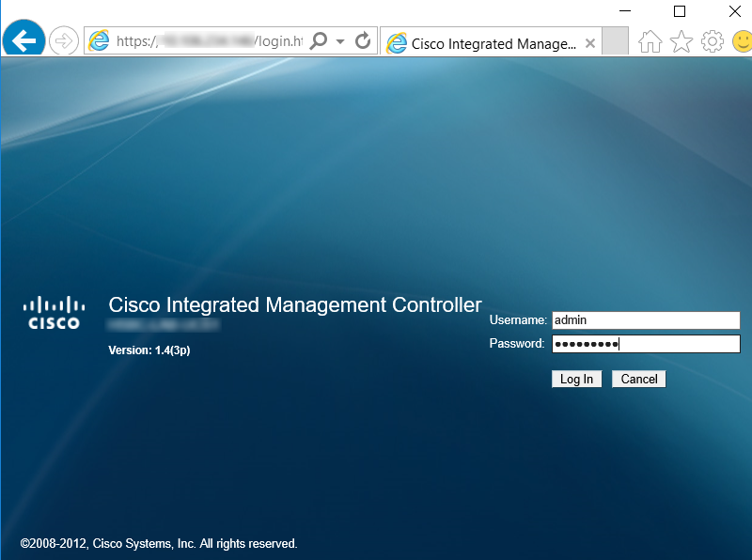
Task: Click the search magnifier in the address bar
Action: click(319, 41)
